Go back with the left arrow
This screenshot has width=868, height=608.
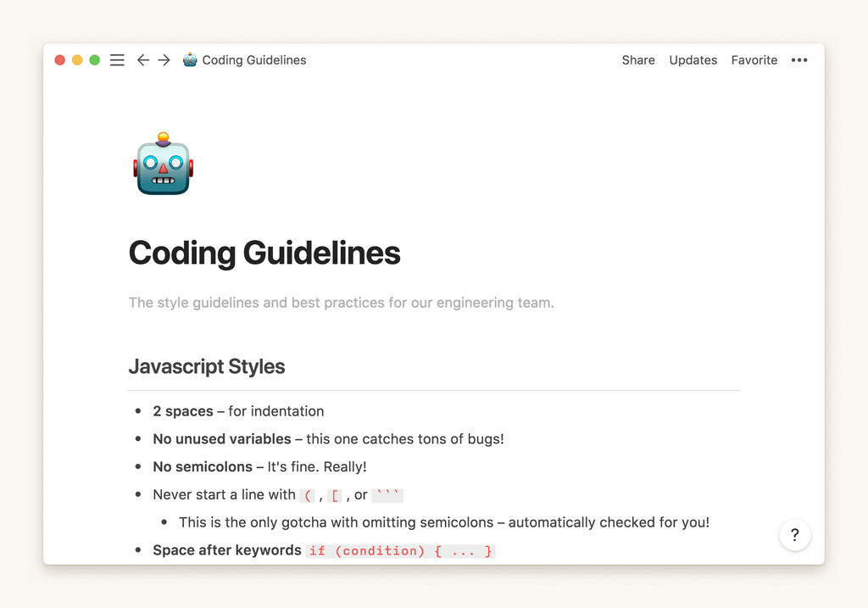click(142, 60)
